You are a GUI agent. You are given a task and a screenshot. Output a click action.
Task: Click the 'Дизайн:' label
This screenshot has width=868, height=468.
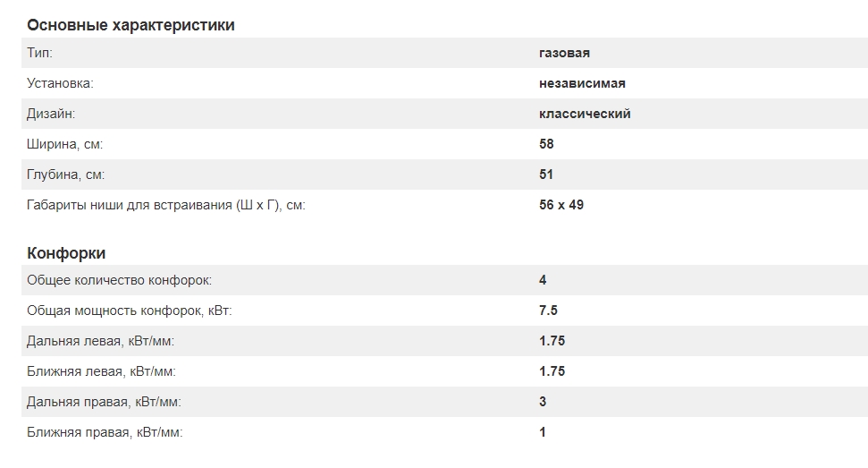click(x=51, y=114)
